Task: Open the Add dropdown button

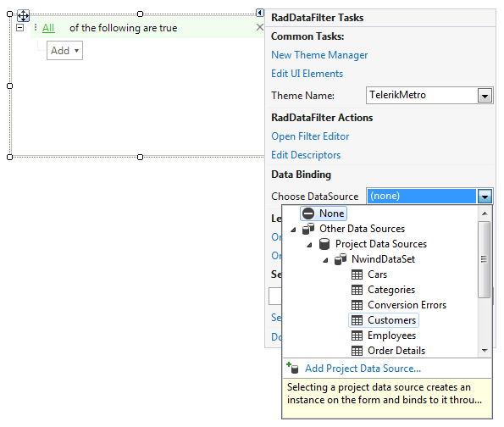Action: (64, 51)
